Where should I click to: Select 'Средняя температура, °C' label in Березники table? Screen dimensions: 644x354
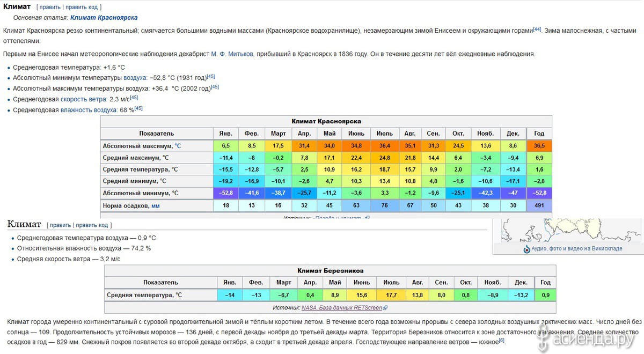point(144,295)
